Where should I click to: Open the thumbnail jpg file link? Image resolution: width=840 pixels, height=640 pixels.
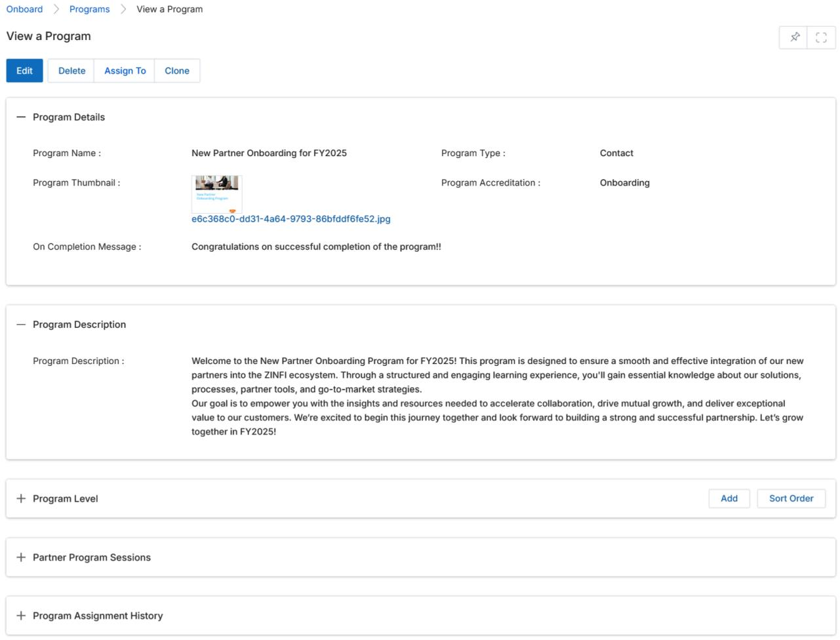(291, 219)
